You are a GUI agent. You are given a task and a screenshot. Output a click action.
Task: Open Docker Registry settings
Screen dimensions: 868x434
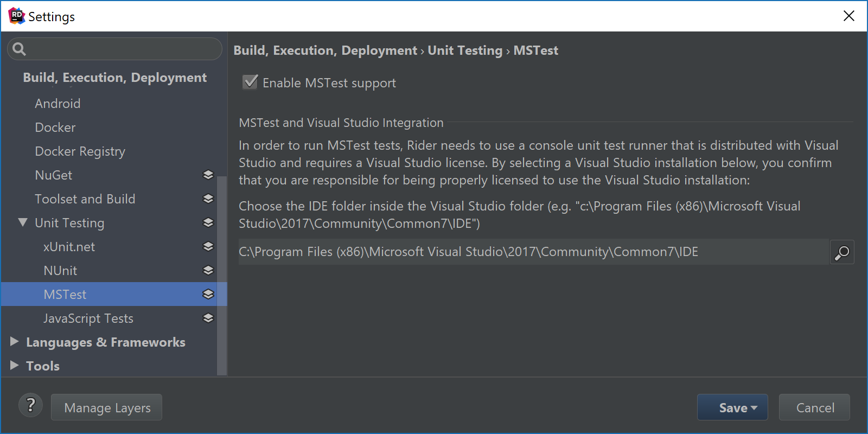tap(80, 151)
